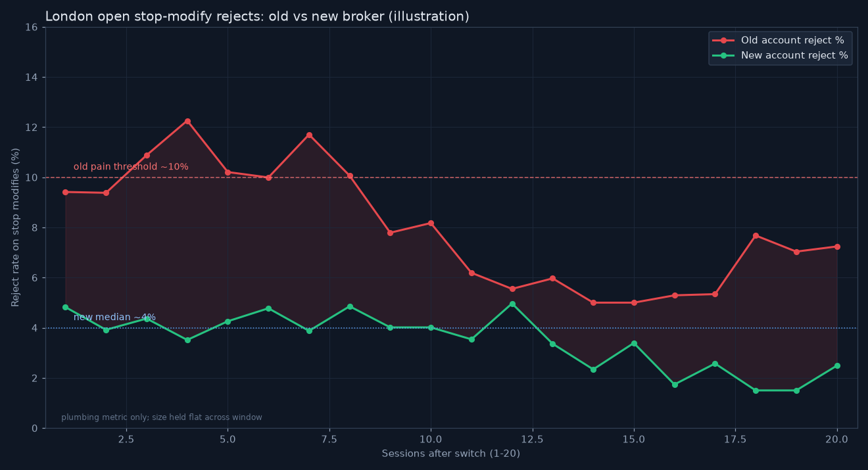Image resolution: width=868 pixels, height=470 pixels.
Task: Click the first red data point at session 1
Action: pyautogui.click(x=65, y=192)
